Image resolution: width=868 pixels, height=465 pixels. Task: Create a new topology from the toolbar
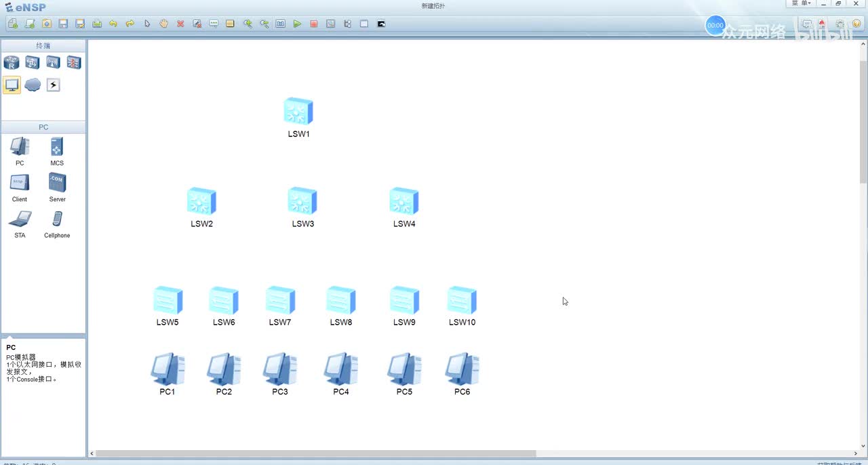[13, 24]
